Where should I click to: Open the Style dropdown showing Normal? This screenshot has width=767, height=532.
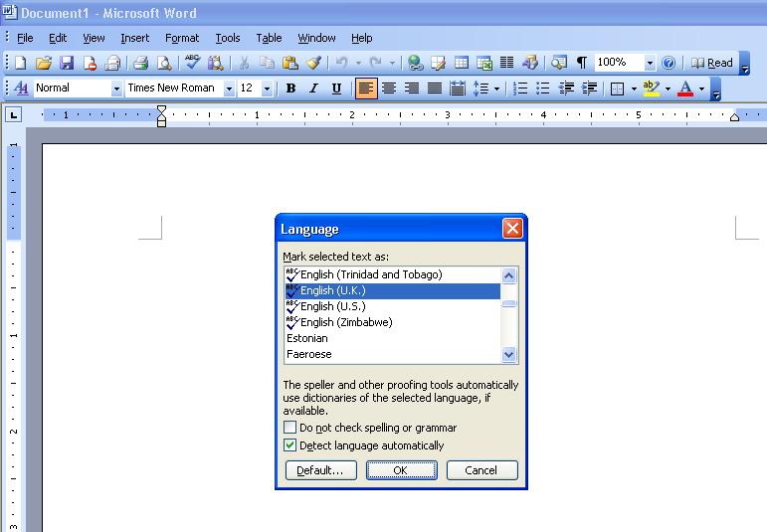[116, 89]
